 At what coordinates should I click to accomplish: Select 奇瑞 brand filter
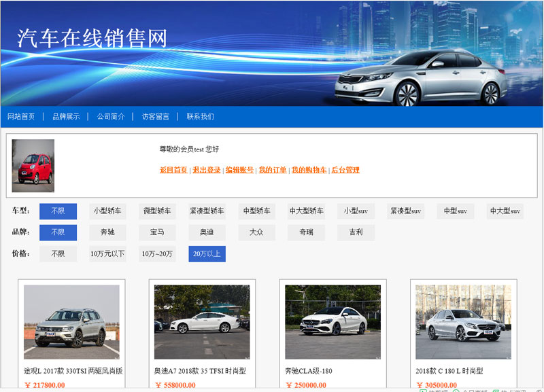pos(307,232)
